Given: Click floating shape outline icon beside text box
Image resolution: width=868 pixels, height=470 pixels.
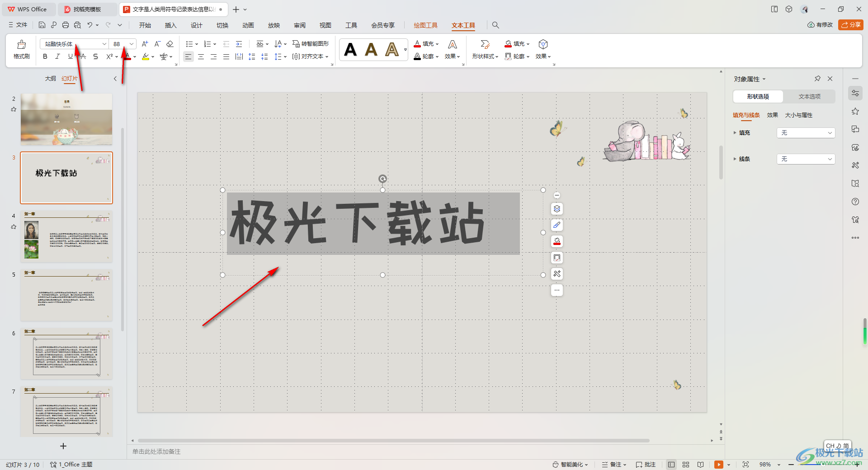Looking at the screenshot, I should click(x=557, y=258).
